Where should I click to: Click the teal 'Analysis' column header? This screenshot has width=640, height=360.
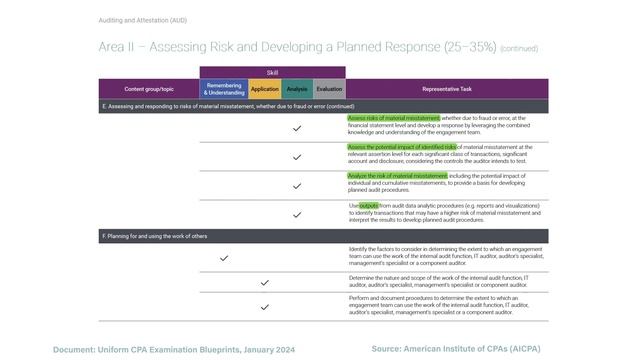pos(297,89)
